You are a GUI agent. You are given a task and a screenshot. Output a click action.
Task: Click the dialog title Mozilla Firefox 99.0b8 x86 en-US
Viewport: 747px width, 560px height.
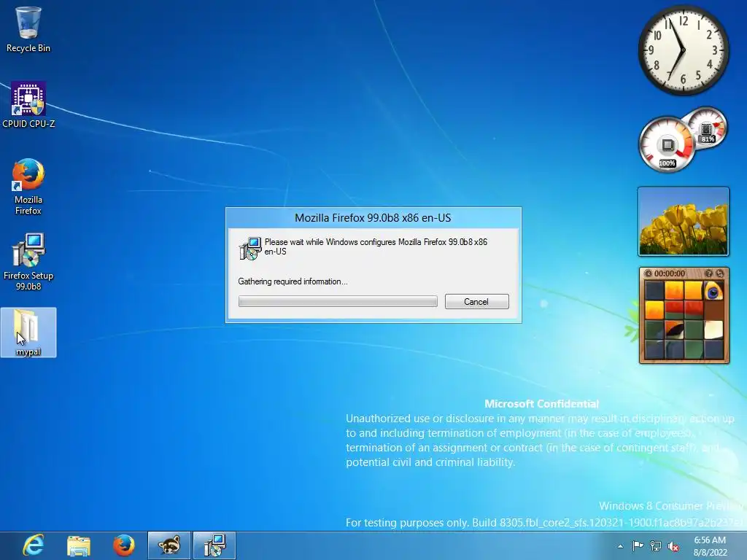click(373, 217)
